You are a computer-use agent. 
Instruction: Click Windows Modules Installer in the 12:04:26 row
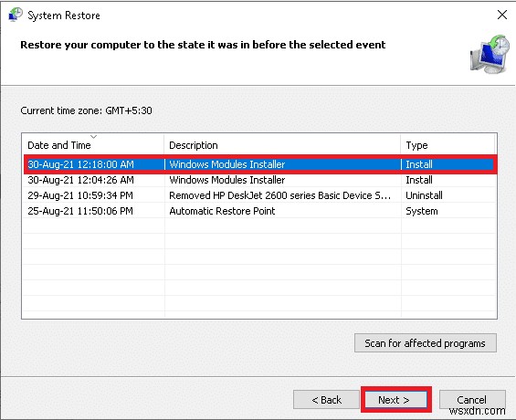coord(227,180)
